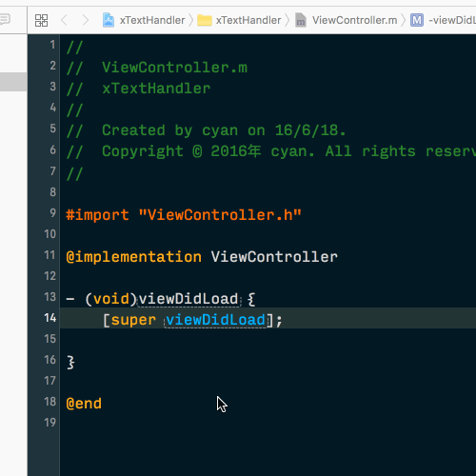Click the '#import' directive on line 9
This screenshot has width=476, height=476.
(x=97, y=215)
